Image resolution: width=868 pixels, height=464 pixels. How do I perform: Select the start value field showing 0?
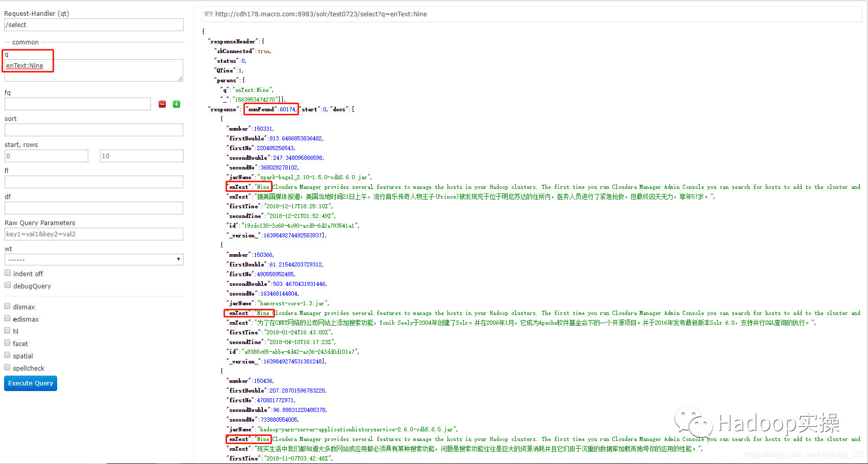(46, 156)
